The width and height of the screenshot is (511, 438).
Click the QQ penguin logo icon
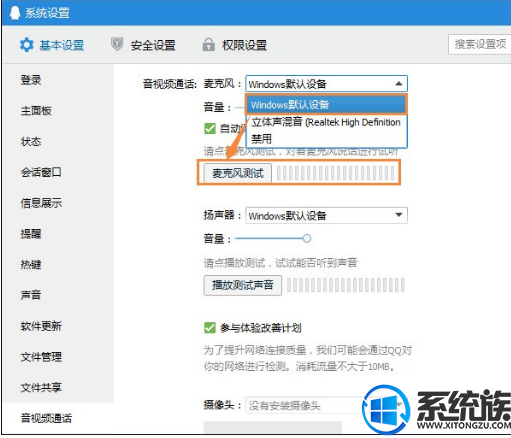click(x=14, y=13)
